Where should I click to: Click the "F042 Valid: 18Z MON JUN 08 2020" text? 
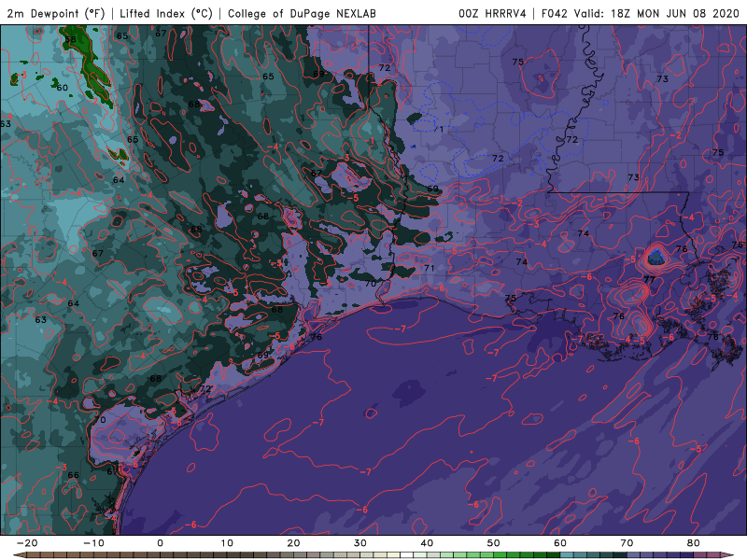[x=641, y=13]
